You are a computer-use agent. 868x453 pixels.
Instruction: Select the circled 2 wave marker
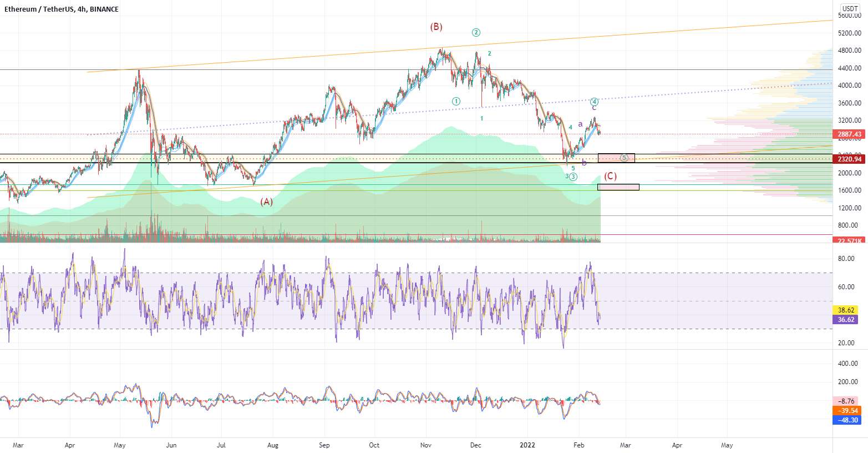(x=476, y=32)
